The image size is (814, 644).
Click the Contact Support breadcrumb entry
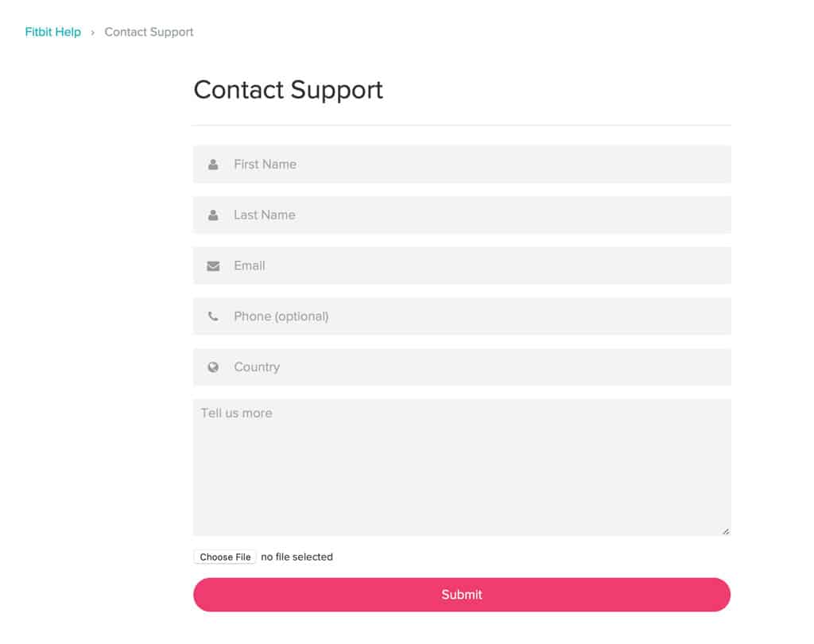tap(149, 32)
